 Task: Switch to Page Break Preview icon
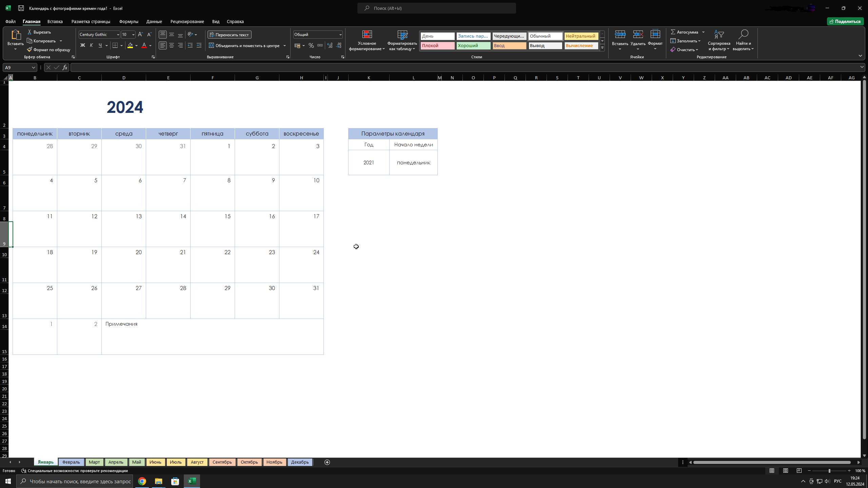[799, 471]
